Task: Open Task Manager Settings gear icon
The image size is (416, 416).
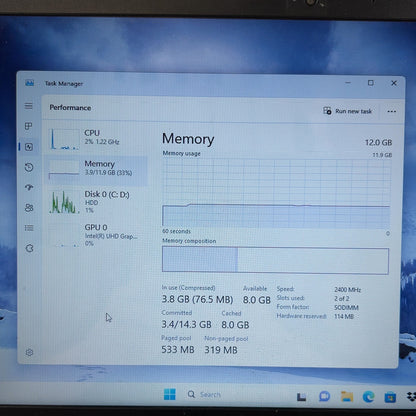Action: click(29, 352)
